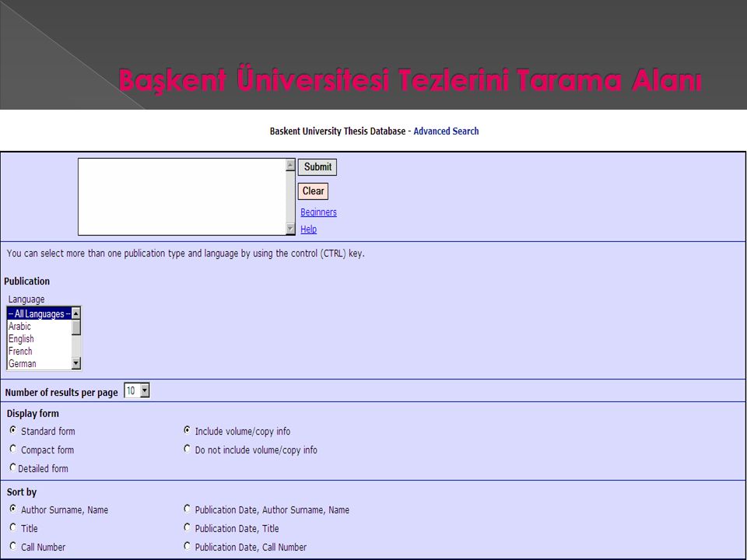
Task: Click inside the search query text area
Action: point(182,197)
